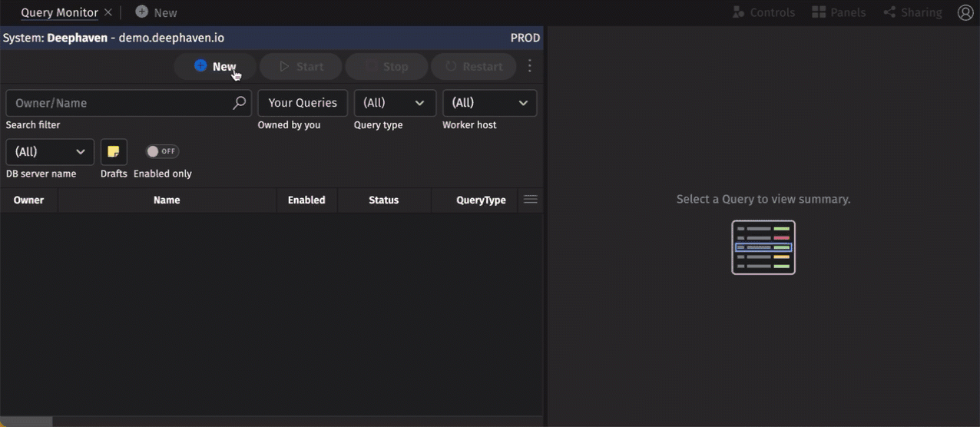The width and height of the screenshot is (980, 427).
Task: Select the Query Monitor tab
Action: click(59, 12)
